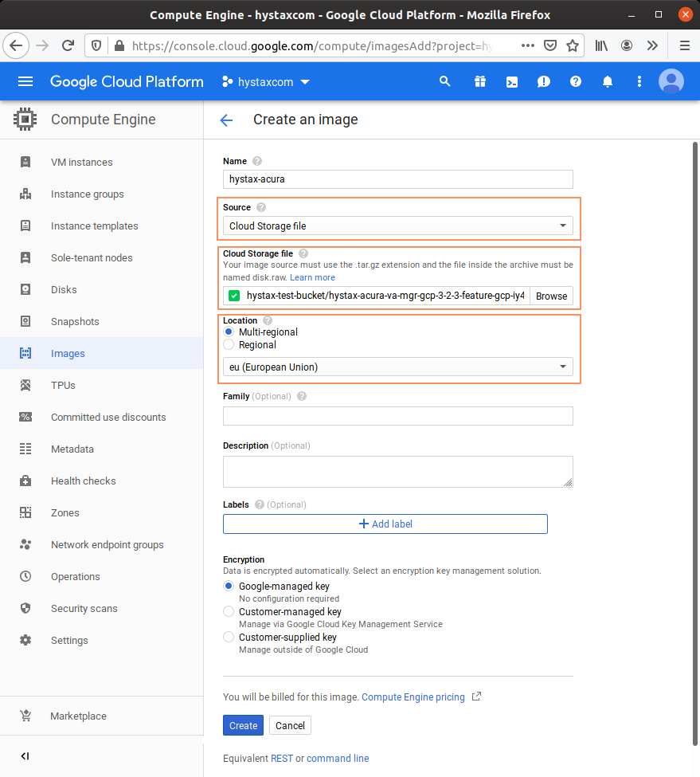Open the hystaxcom project selector
700x777 pixels.
click(266, 82)
